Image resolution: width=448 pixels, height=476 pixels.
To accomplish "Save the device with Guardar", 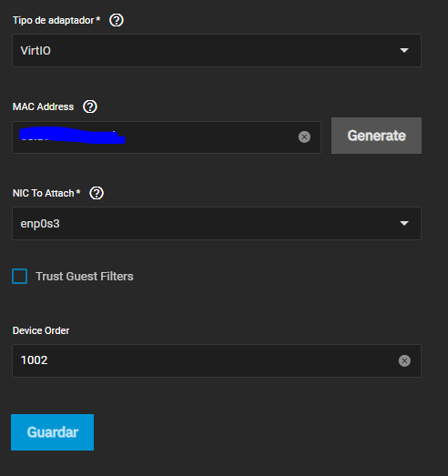I will pos(52,432).
